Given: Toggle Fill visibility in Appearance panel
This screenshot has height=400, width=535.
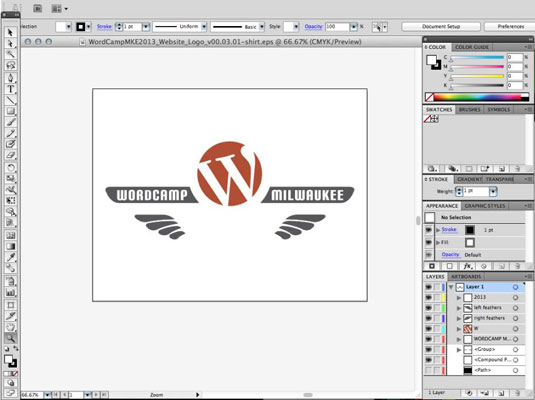Looking at the screenshot, I should [x=429, y=242].
